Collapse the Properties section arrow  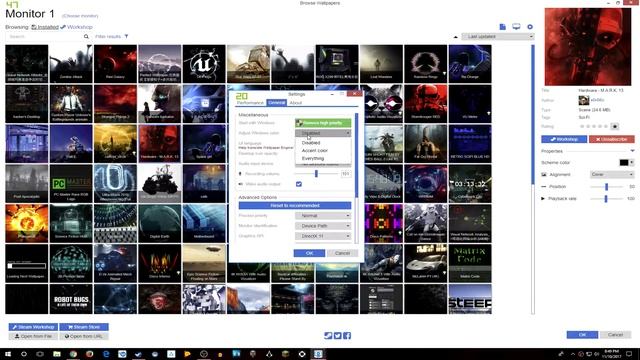632,151
